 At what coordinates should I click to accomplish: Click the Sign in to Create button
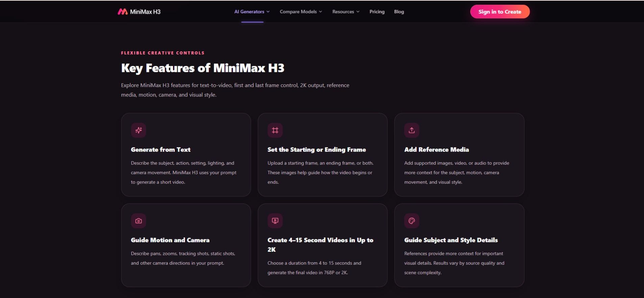point(500,12)
